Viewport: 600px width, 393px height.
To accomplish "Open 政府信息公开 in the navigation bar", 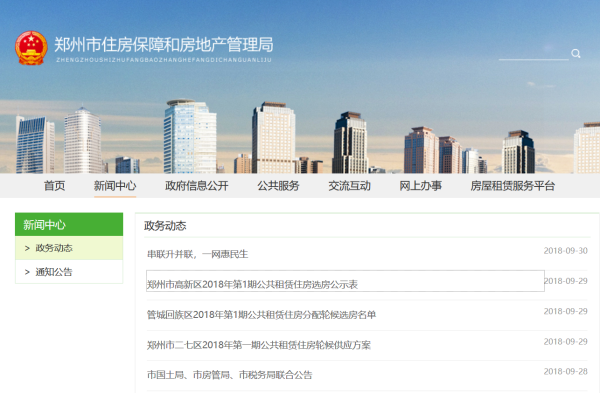I will point(197,186).
